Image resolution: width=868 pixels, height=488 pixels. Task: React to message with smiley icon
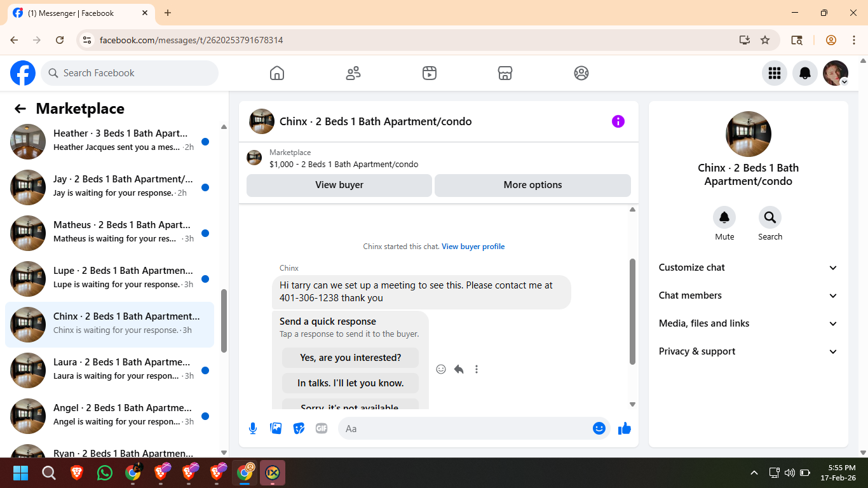click(x=441, y=369)
